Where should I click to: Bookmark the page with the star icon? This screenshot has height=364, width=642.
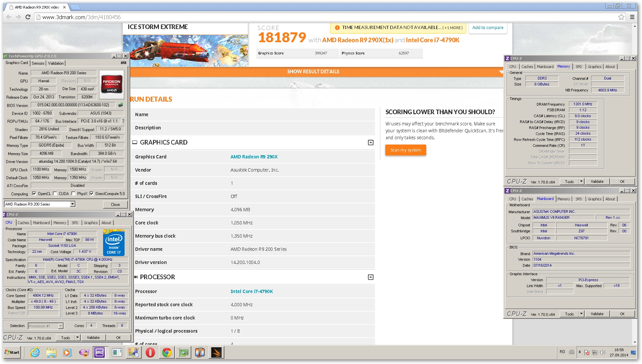coord(621,17)
